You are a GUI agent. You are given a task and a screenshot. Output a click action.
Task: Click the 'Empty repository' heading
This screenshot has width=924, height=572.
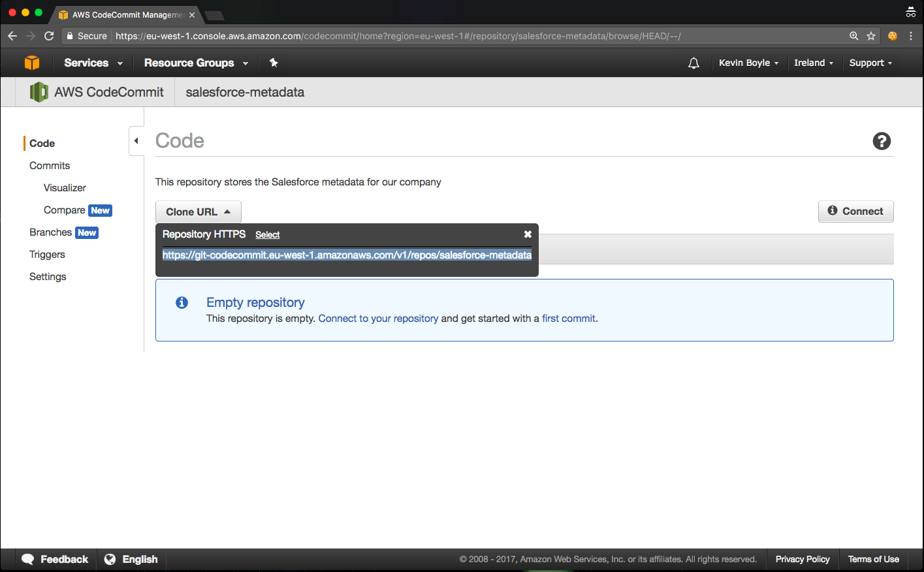[255, 302]
